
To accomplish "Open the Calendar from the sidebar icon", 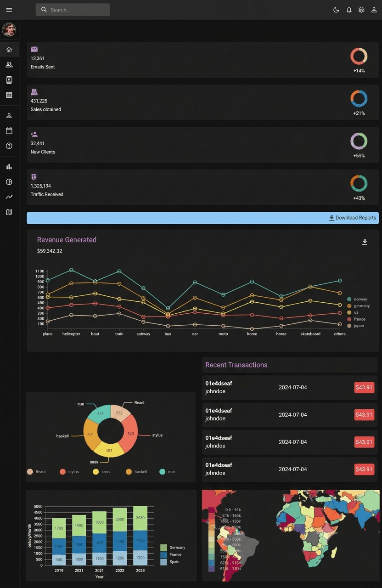I will (9, 130).
